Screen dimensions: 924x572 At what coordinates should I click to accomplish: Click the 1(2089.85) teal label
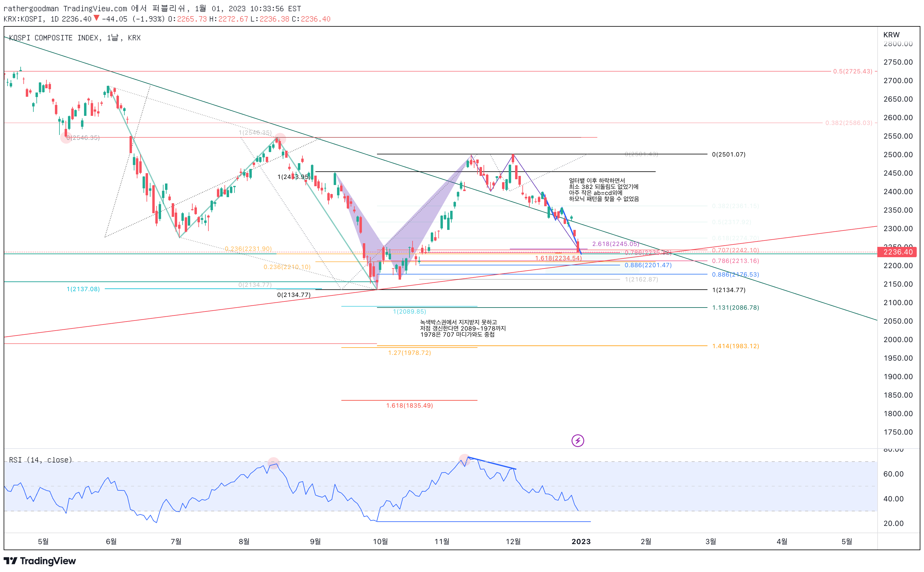coord(410,311)
